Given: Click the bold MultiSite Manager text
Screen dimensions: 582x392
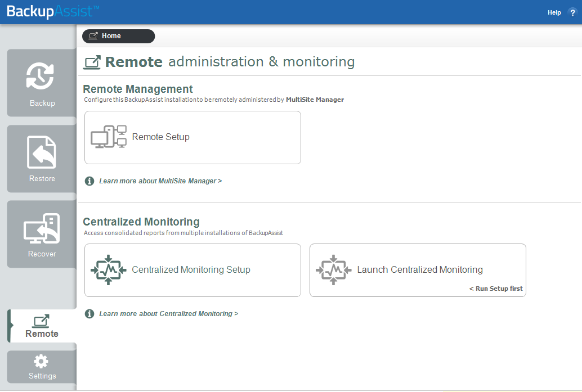Looking at the screenshot, I should tap(315, 100).
